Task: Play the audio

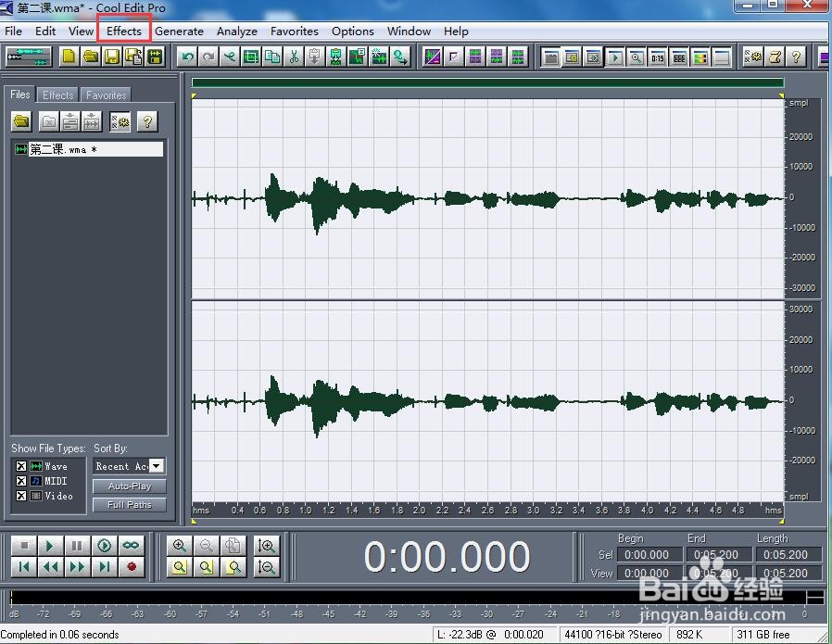Action: pos(50,546)
